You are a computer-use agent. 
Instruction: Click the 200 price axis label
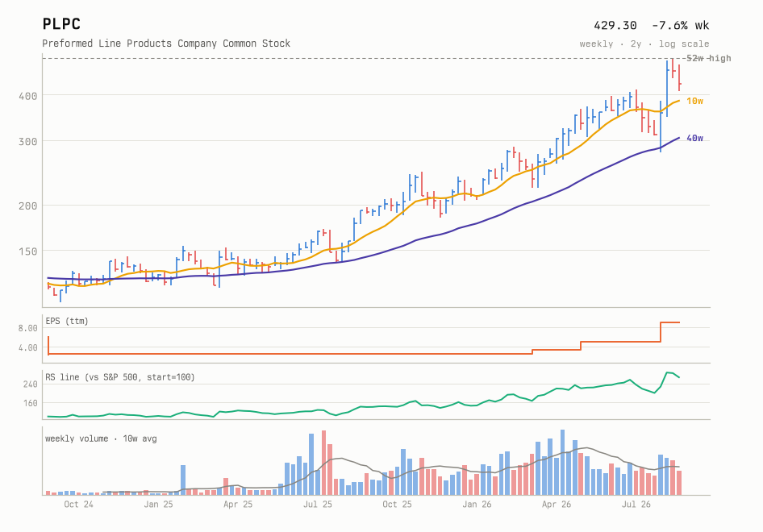click(28, 206)
